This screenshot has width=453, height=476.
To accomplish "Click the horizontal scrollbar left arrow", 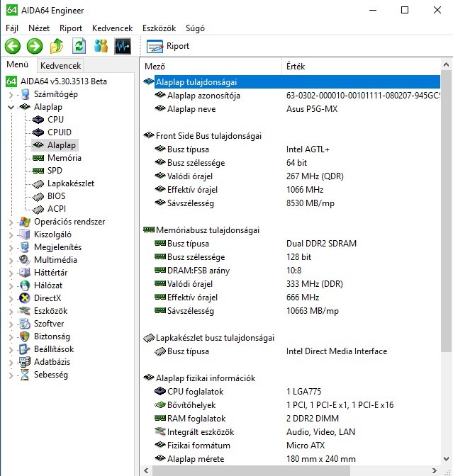I will point(147,470).
